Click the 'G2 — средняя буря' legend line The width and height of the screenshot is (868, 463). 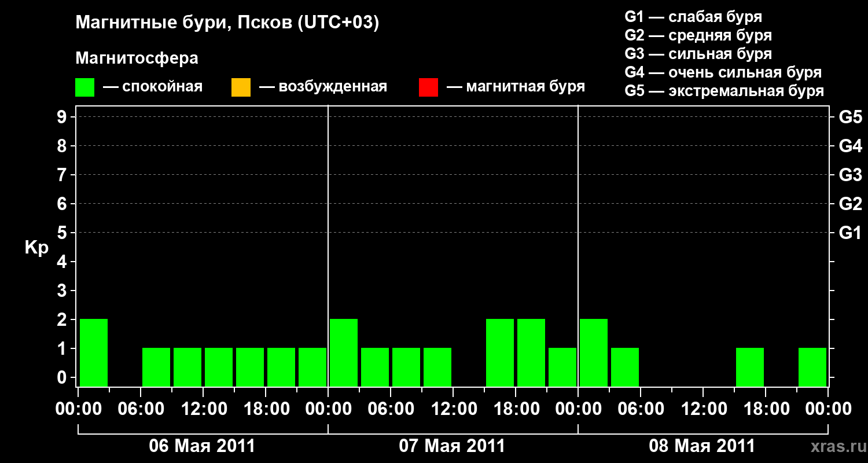tap(698, 35)
